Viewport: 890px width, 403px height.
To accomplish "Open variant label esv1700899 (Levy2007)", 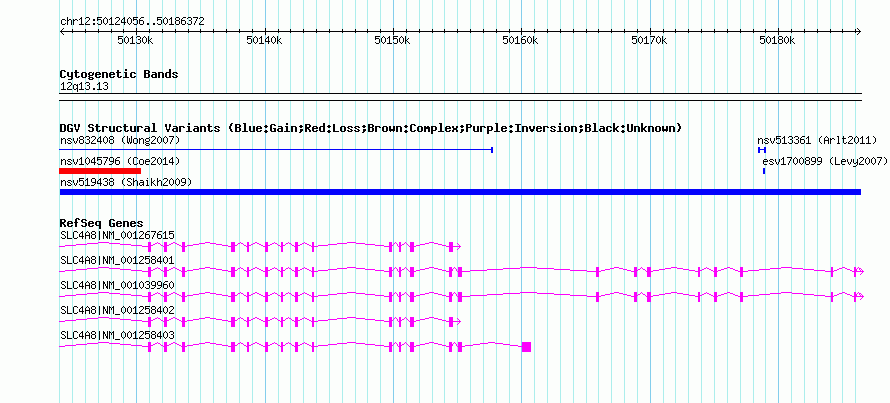I will tap(825, 162).
